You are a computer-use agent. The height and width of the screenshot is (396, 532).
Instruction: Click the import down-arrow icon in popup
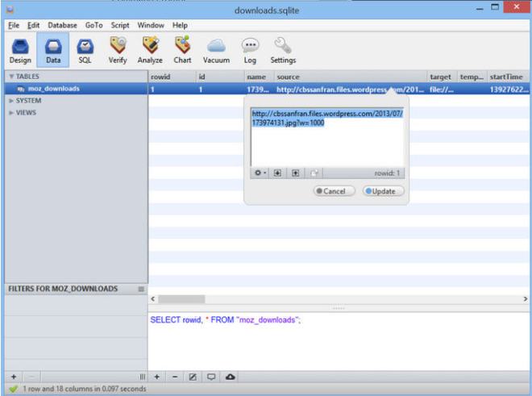click(x=277, y=173)
